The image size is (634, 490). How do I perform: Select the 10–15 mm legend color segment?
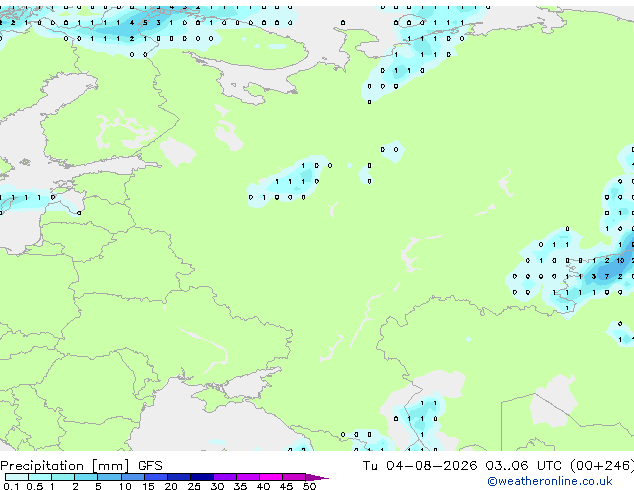coord(132,477)
